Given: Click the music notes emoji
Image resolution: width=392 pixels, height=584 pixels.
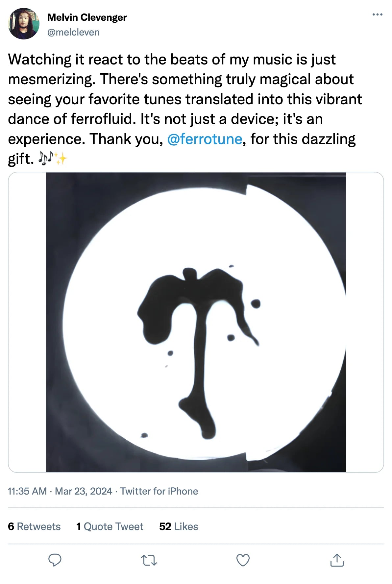Looking at the screenshot, I should pyautogui.click(x=46, y=158).
